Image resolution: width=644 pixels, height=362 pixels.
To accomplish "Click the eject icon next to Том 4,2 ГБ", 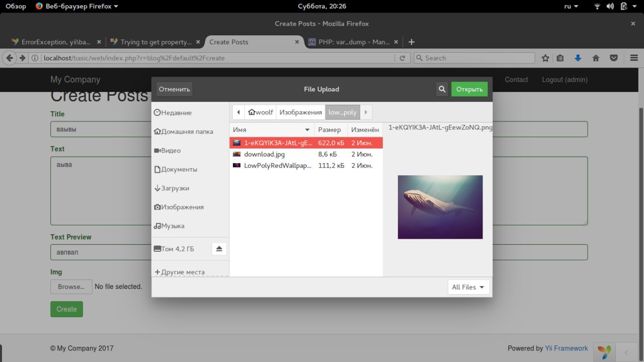I will coord(219,249).
